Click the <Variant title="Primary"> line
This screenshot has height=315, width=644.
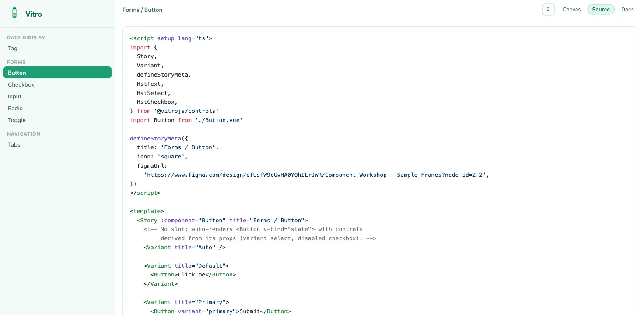click(186, 302)
